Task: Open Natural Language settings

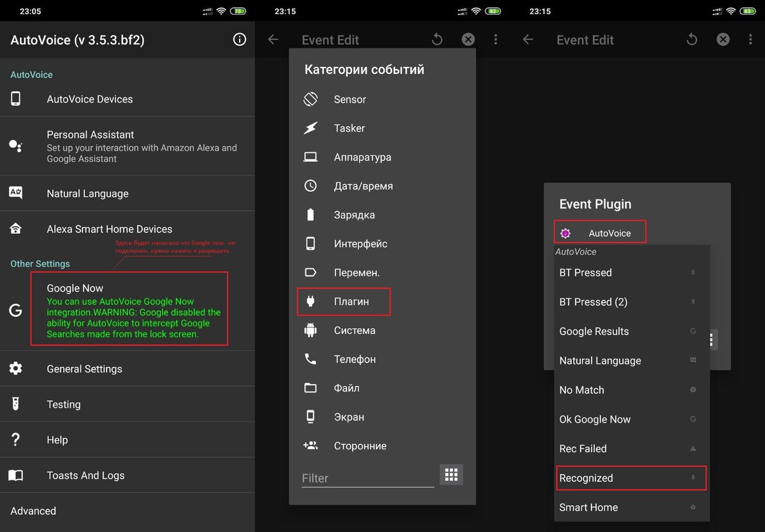Action: pos(127,193)
